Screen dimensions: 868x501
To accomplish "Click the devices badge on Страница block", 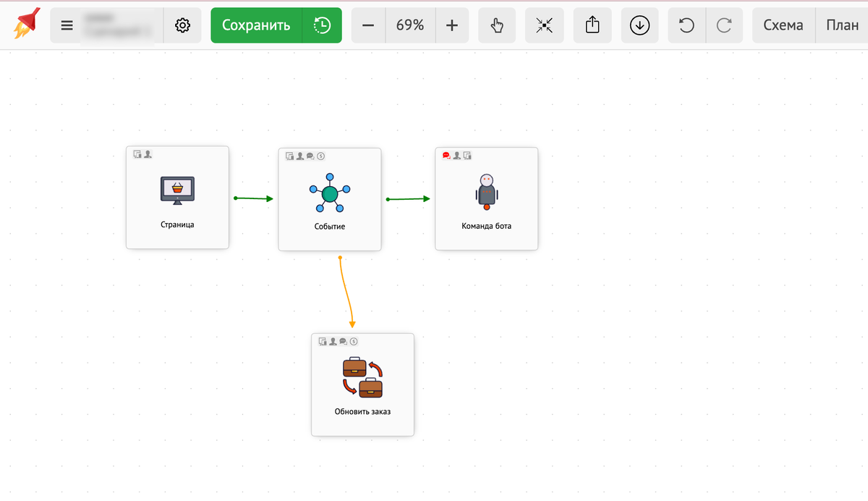I will (138, 153).
